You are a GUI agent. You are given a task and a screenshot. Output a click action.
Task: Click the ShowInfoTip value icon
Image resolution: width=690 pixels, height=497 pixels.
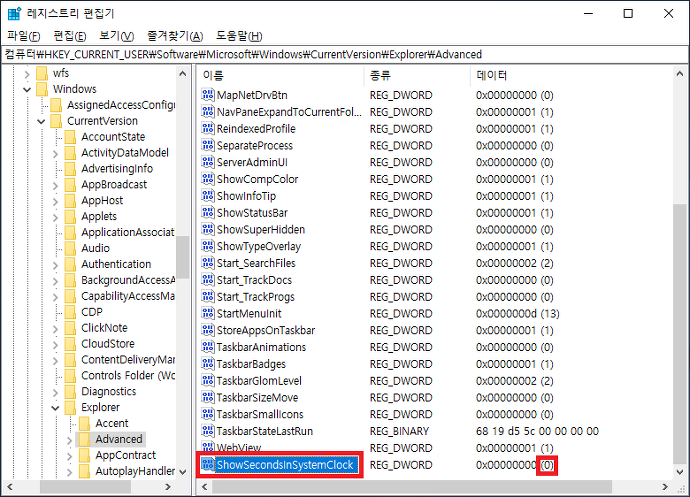pyautogui.click(x=208, y=195)
